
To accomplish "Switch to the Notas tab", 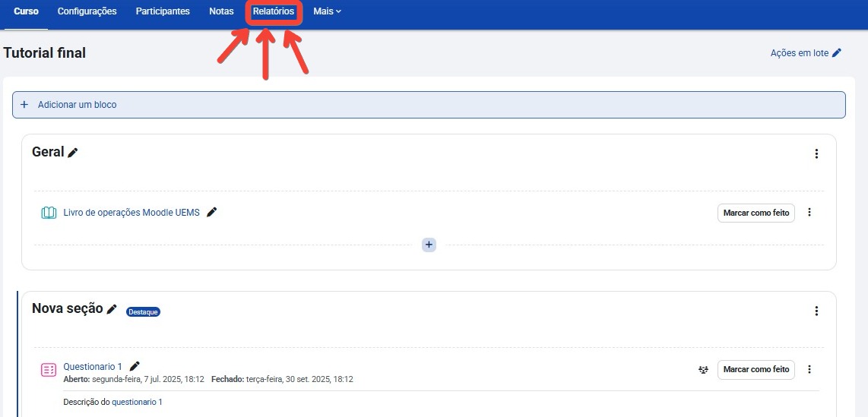I will coord(221,11).
